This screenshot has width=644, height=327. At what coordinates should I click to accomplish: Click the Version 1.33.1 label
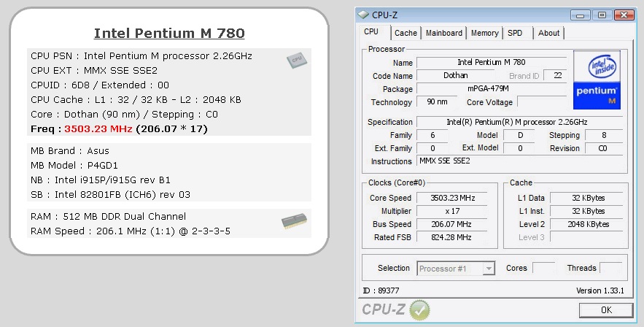600,291
